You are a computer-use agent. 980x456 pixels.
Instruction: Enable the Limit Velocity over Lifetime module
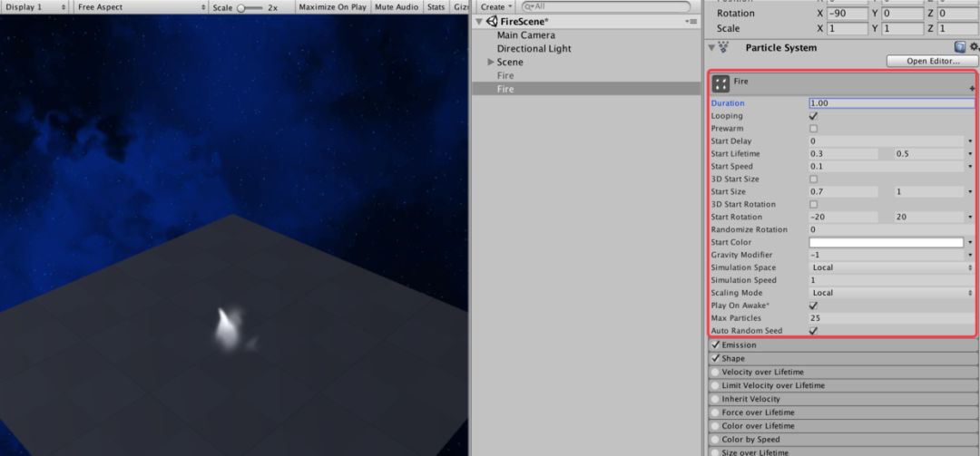pos(716,385)
